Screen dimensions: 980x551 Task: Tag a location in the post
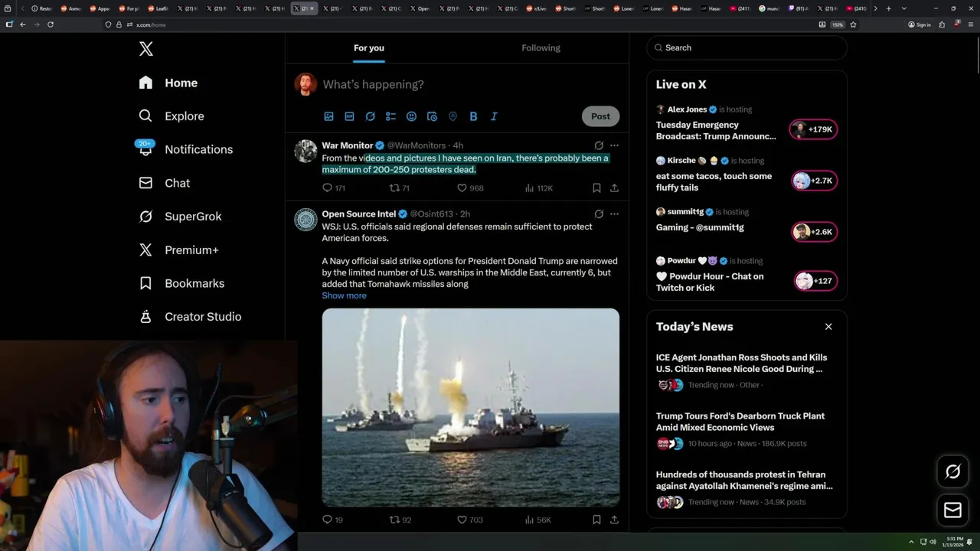[452, 116]
